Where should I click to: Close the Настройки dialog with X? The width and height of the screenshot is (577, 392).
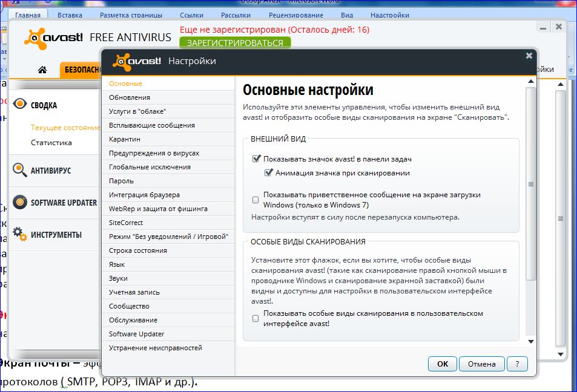529,56
